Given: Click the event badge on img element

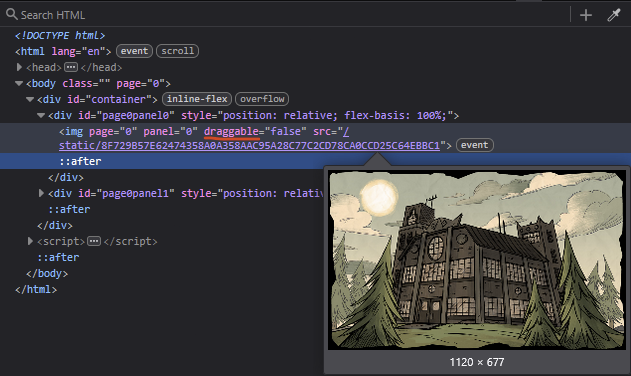Looking at the screenshot, I should point(474,145).
